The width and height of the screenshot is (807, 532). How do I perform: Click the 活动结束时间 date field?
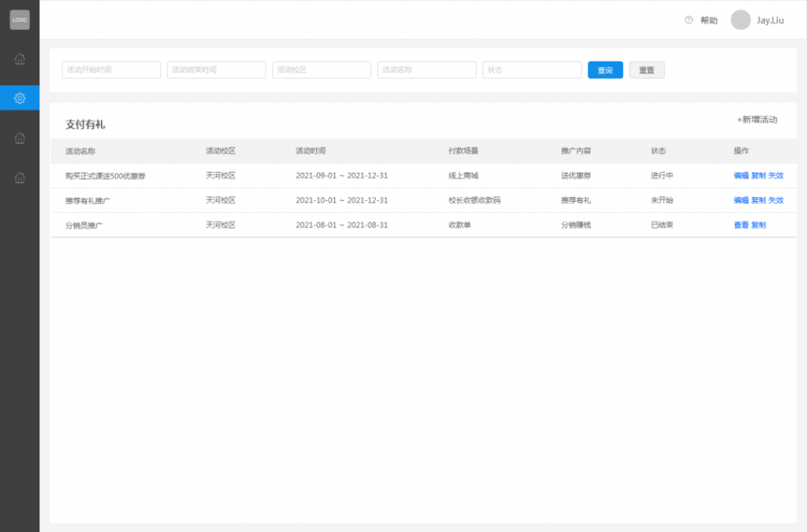[217, 70]
